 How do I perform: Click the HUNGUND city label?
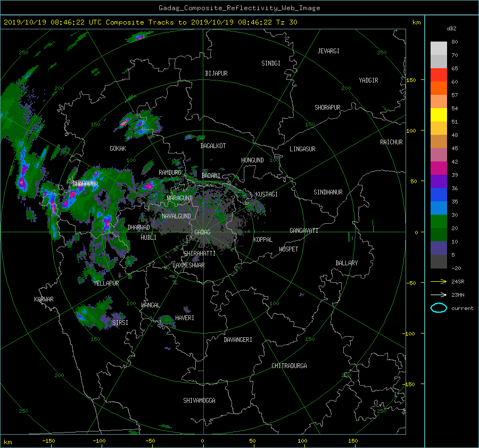[252, 160]
